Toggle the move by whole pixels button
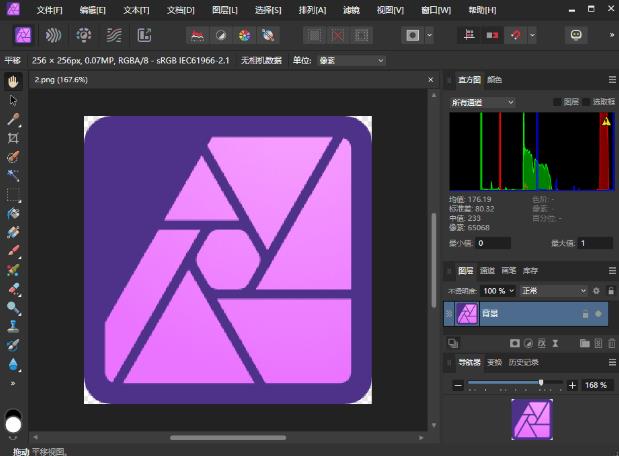Image resolution: width=619 pixels, height=456 pixels. pyautogui.click(x=492, y=36)
